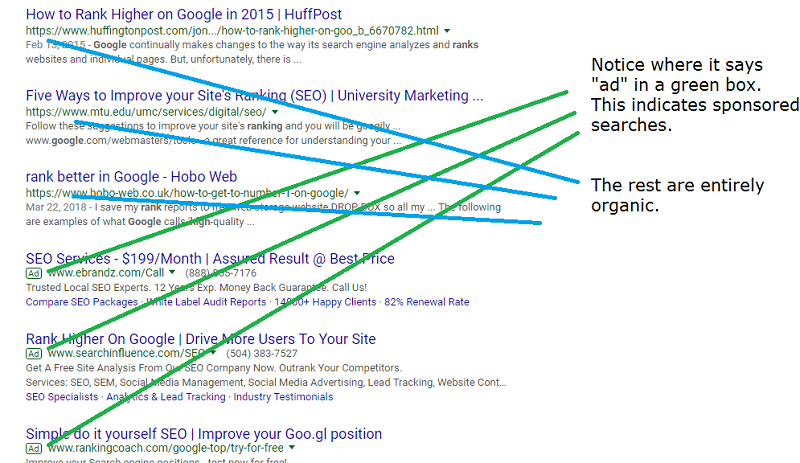The width and height of the screenshot is (800, 463).
Task: Click 'Trusted Local SEO Experts' description line
Action: 196,288
